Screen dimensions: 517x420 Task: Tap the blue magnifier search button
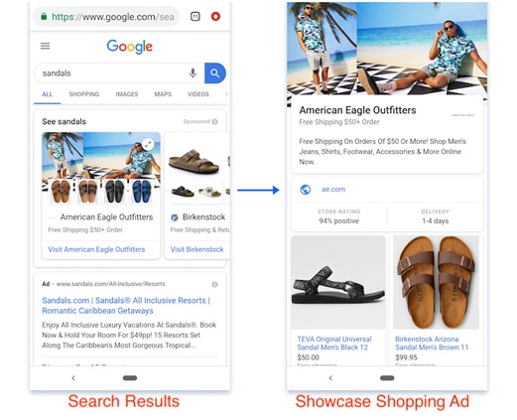215,73
